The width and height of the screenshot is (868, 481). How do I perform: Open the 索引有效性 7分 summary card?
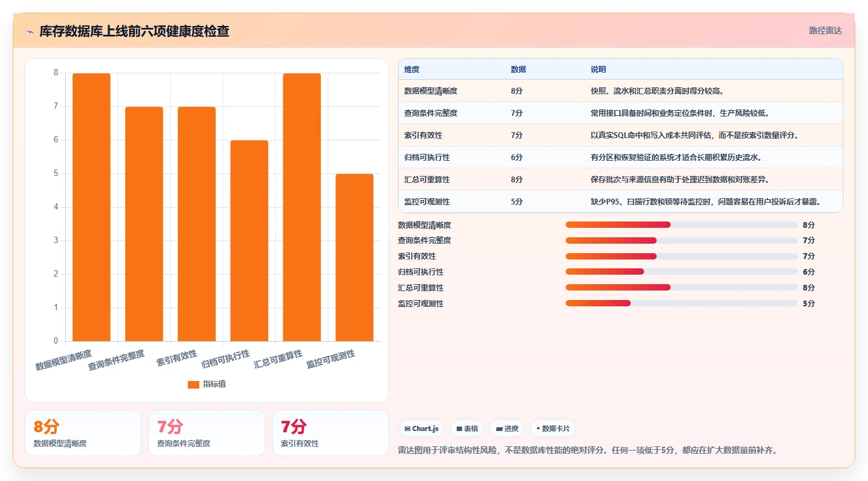coord(330,433)
